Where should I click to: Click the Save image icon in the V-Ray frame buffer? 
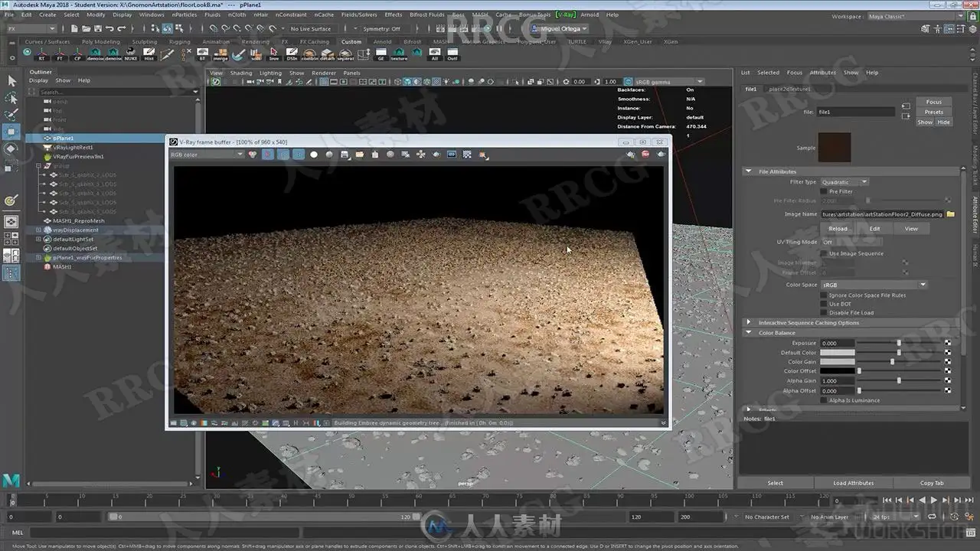345,154
